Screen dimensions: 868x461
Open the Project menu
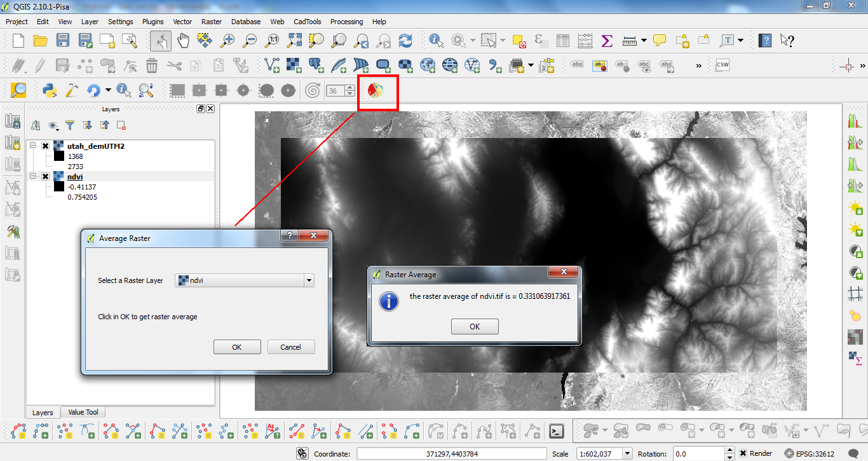17,22
